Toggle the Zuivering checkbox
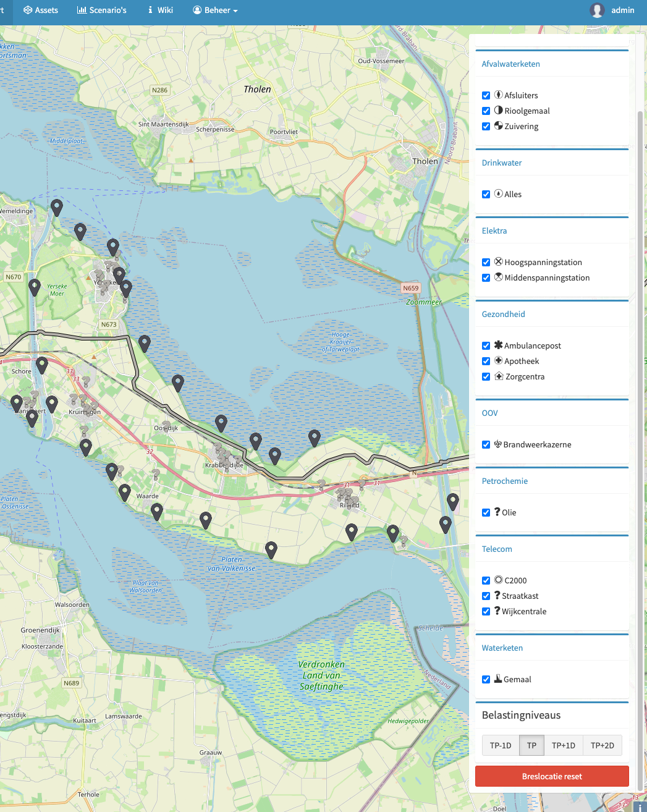This screenshot has width=647, height=812. point(486,126)
